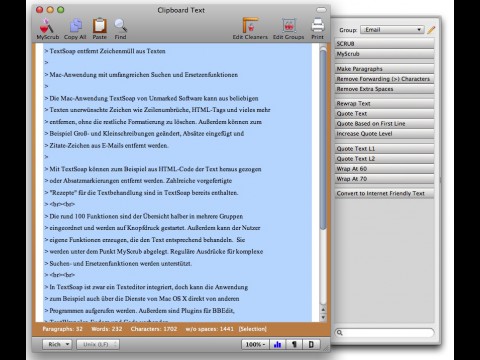Image resolution: width=480 pixels, height=360 pixels.
Task: Click the MyScrub button in the cleaners list
Action: pyautogui.click(x=384, y=54)
